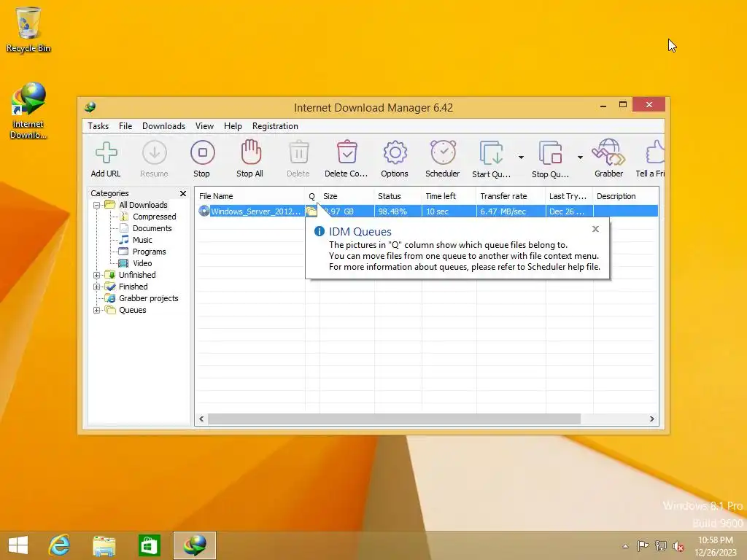Open the File menu
747x560 pixels.
pos(125,126)
